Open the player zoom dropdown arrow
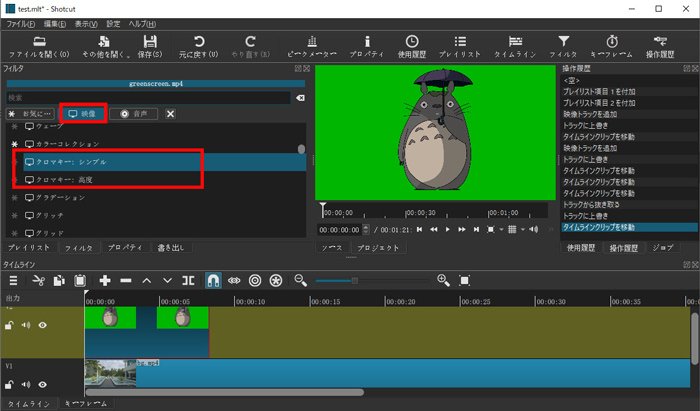Screen dimensions: 700x411 pyautogui.click(x=501, y=230)
